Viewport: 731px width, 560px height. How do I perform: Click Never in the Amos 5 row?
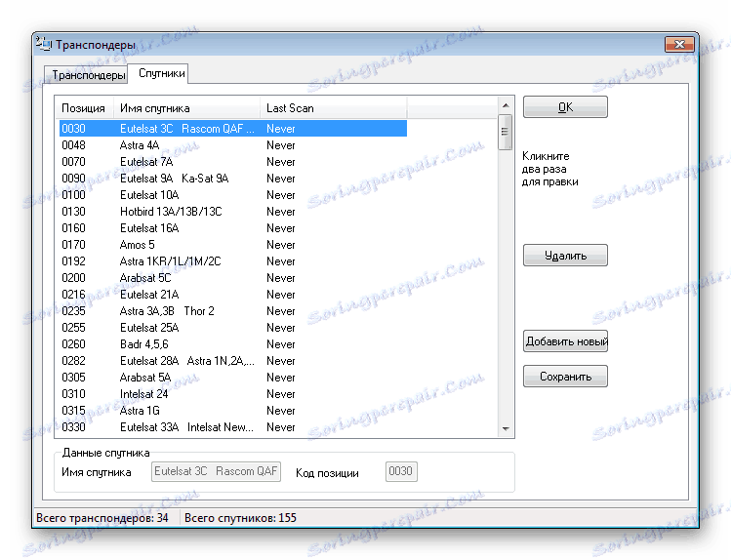point(281,245)
